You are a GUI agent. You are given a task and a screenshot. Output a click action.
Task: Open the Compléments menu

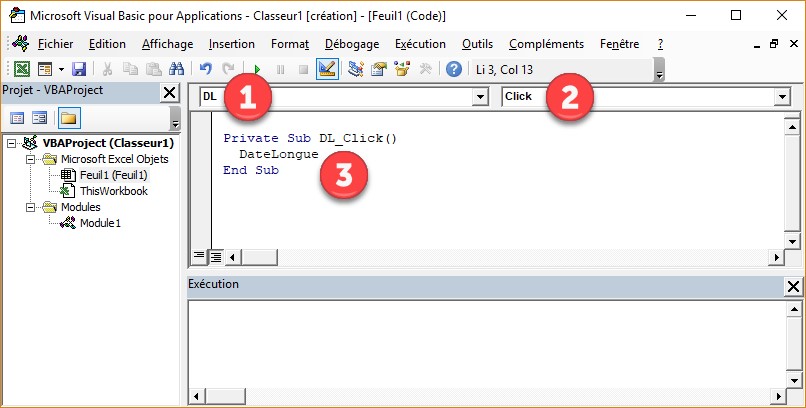(546, 44)
